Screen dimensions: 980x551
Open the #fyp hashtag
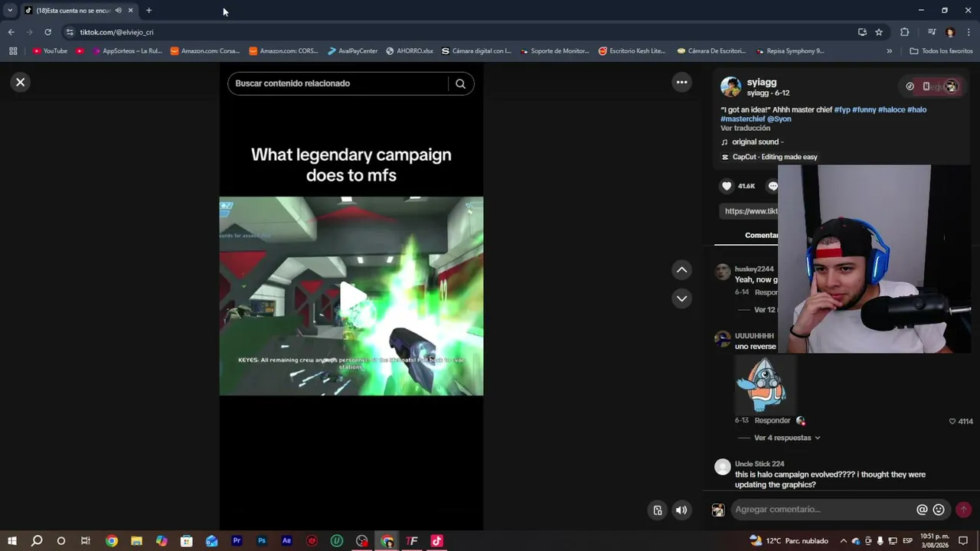(842, 109)
